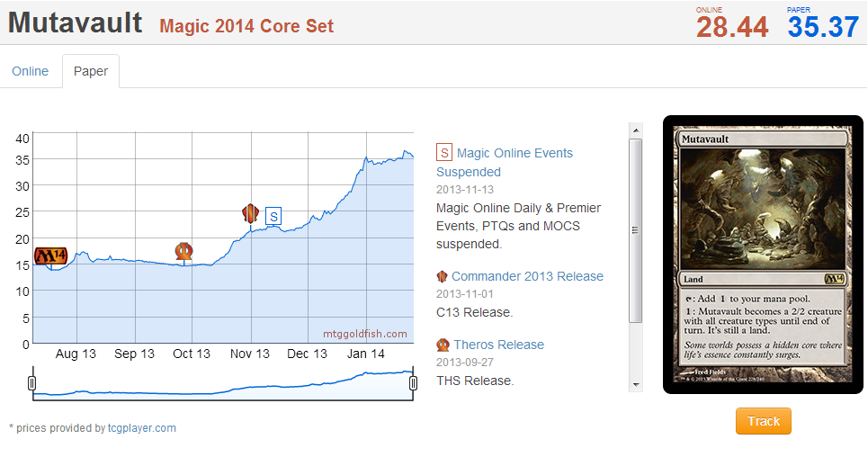Open the Commander 2013 Release link
Image resolution: width=868 pixels, height=466 pixels.
527,276
